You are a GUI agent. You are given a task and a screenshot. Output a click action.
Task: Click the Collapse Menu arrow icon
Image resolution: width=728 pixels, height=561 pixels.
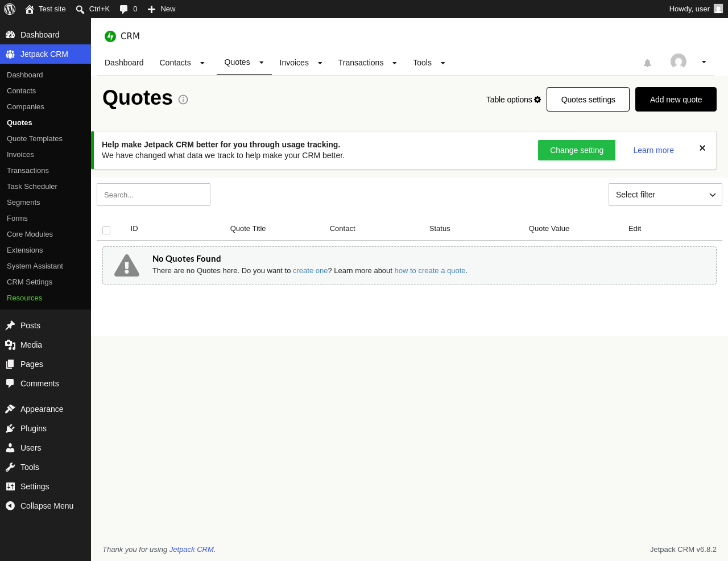pyautogui.click(x=10, y=506)
